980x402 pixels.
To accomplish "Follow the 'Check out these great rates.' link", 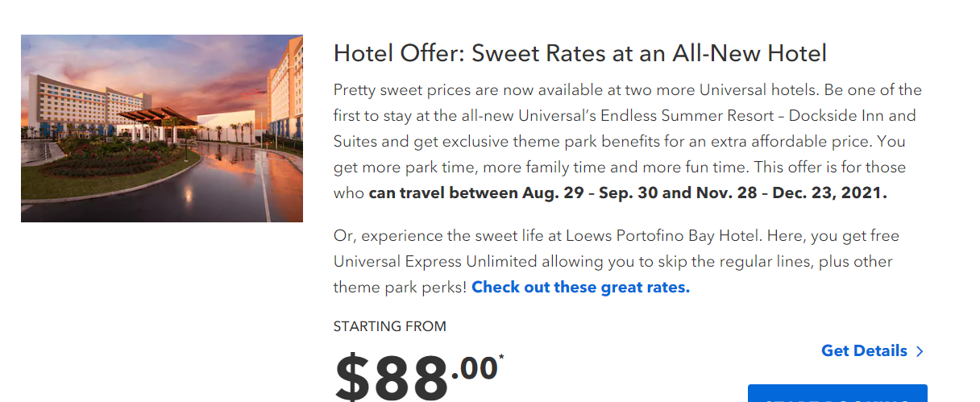I will click(x=580, y=287).
